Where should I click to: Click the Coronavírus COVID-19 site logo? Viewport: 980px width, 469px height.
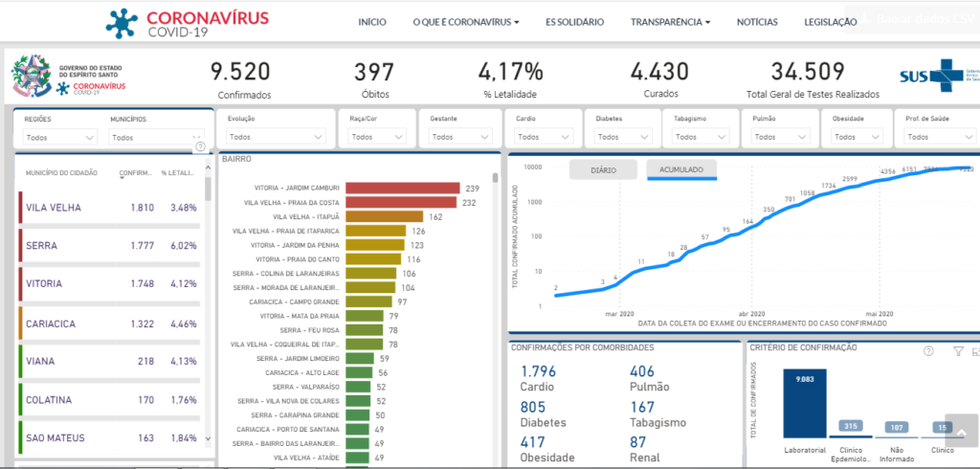[187, 22]
